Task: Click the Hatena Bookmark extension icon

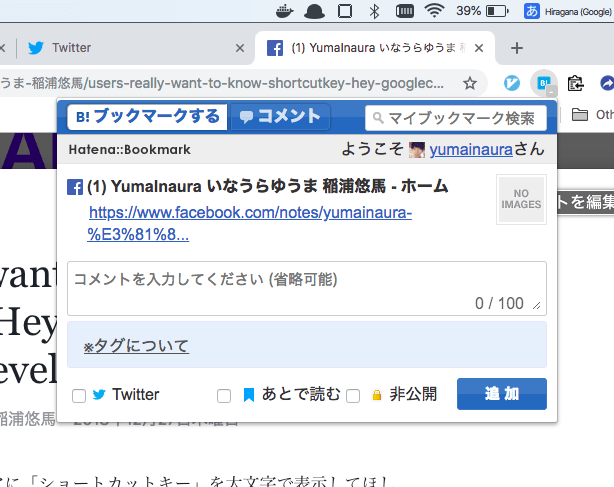Action: [x=544, y=83]
